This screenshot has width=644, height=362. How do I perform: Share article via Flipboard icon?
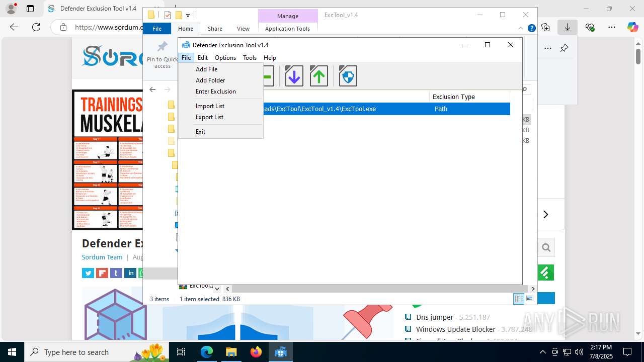click(102, 273)
